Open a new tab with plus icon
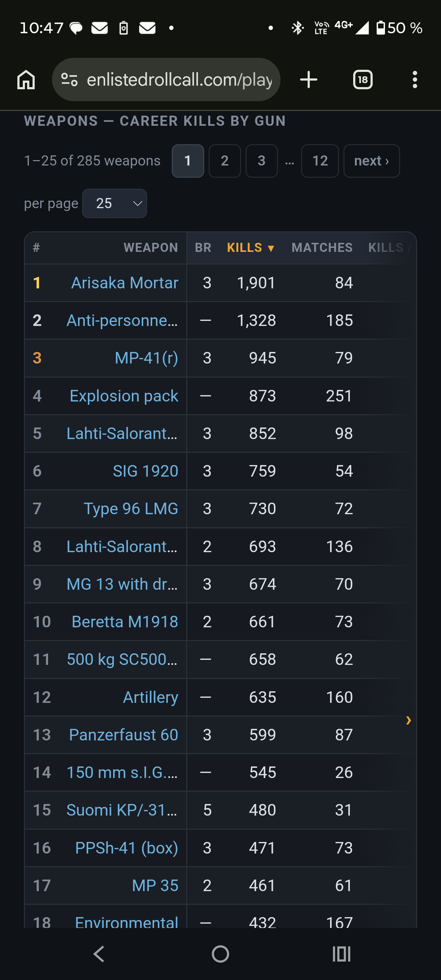This screenshot has height=980, width=441. coord(308,79)
